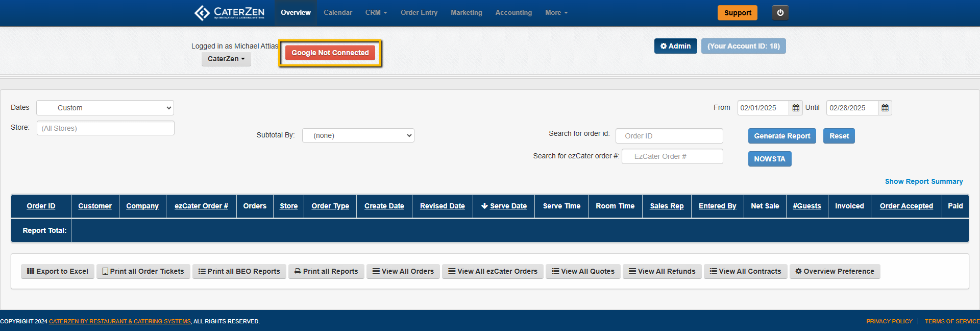Sort by Revised Date column

[x=442, y=206]
